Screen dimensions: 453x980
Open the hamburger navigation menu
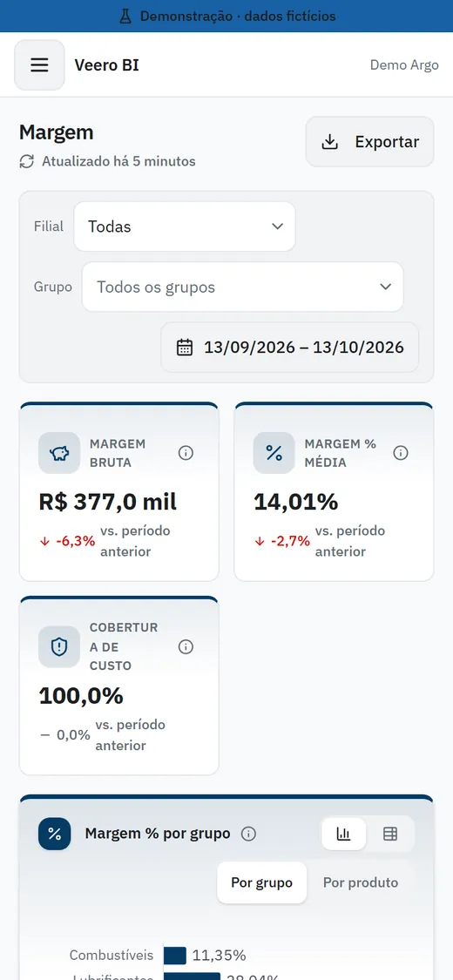tap(39, 65)
